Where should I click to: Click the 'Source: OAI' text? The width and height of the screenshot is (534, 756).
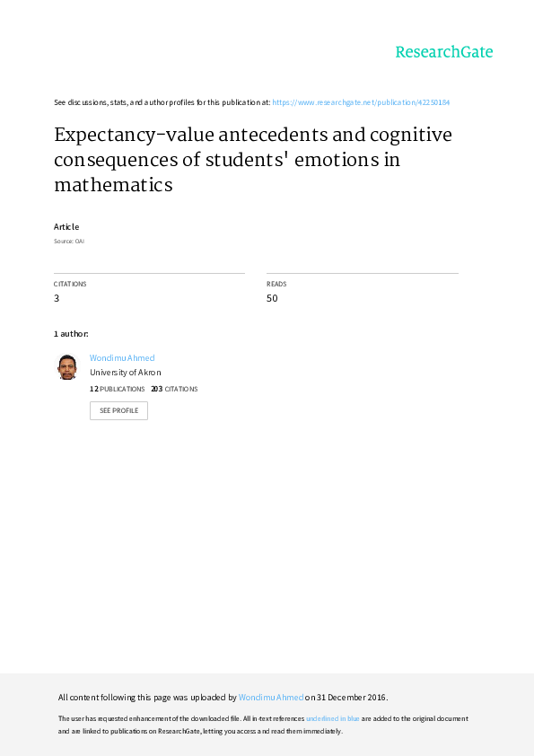[69, 241]
